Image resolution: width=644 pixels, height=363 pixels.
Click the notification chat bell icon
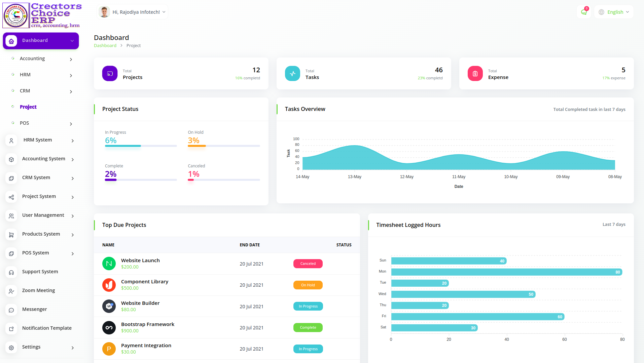coord(584,12)
